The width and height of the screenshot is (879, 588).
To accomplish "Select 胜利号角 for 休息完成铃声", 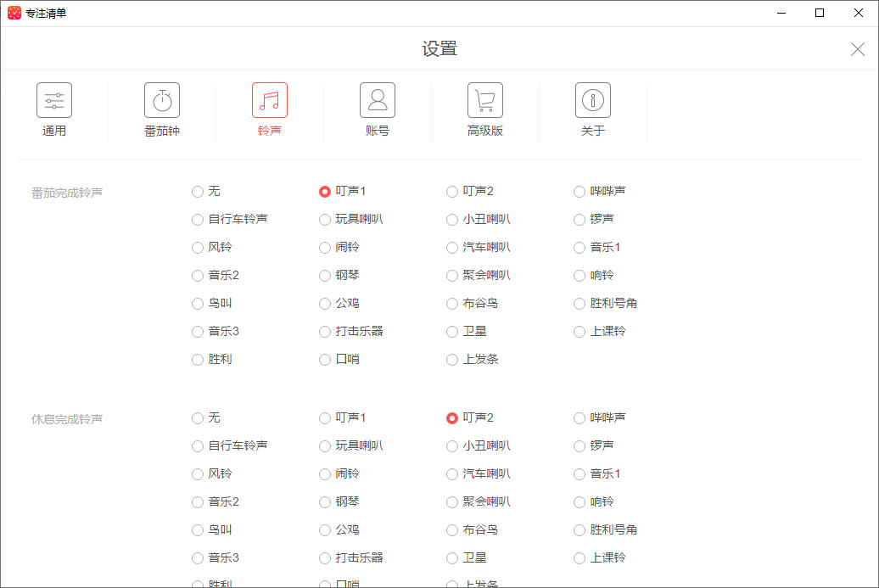I will click(x=579, y=530).
